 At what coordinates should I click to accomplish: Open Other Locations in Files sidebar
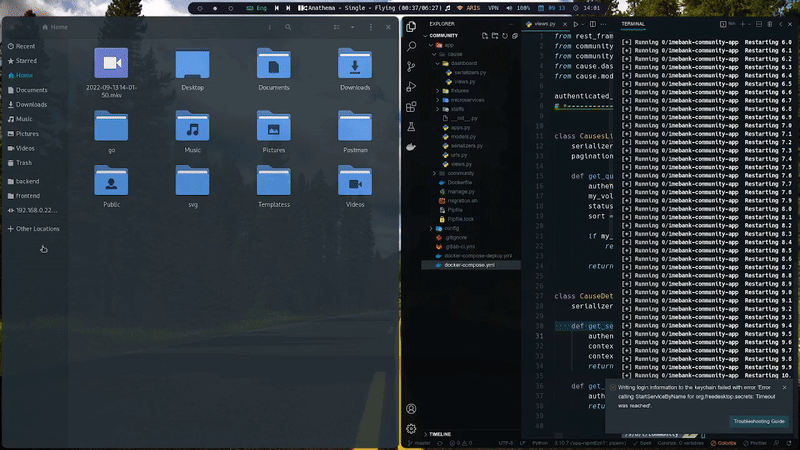pyautogui.click(x=35, y=229)
